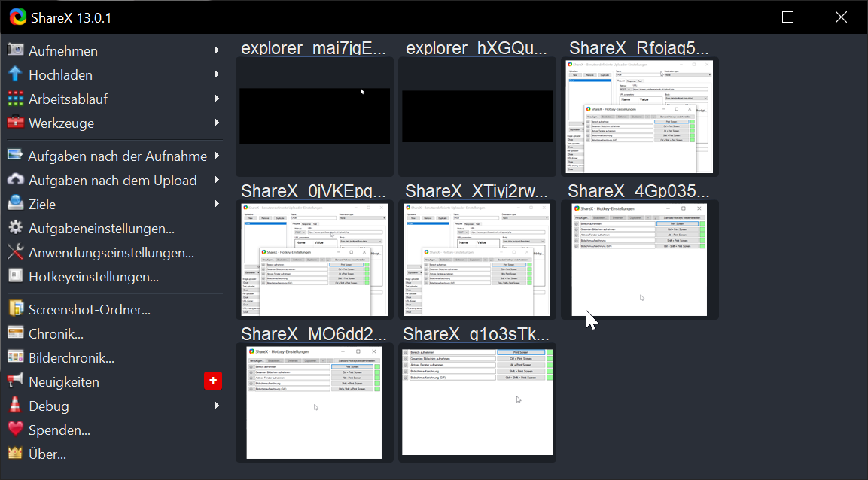Expand the Werkzeuge submenu arrow
The height and width of the screenshot is (480, 868).
tap(217, 122)
